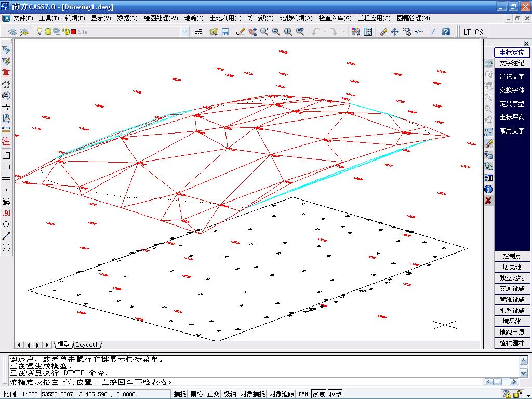532x399 pixels.
Task: Click the 控制点 panel button
Action: coord(512,256)
